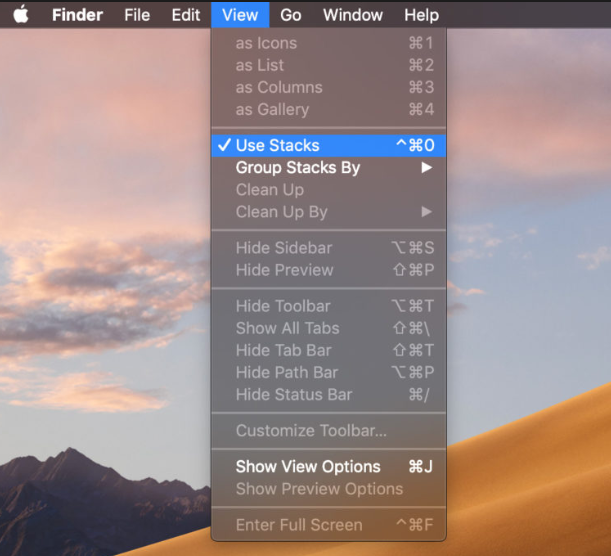Expand the Clean Up By submenu arrow
Viewport: 611px width, 556px height.
point(426,212)
